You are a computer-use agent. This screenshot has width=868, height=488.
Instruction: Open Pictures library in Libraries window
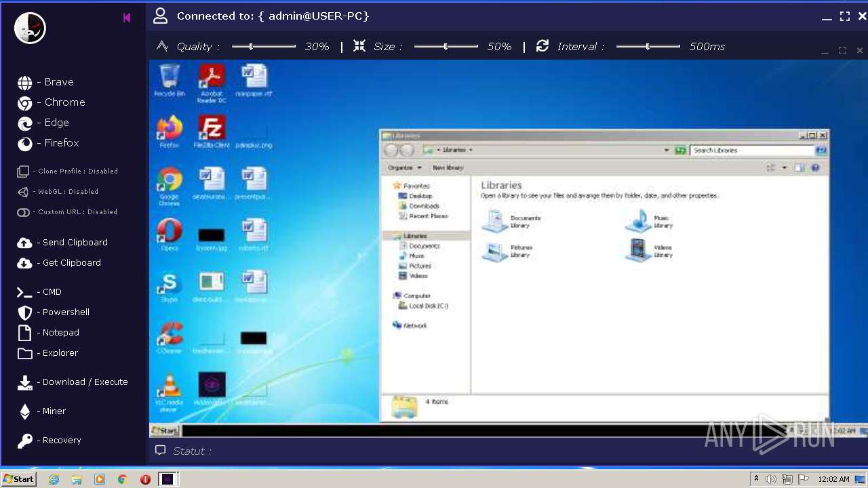point(507,251)
